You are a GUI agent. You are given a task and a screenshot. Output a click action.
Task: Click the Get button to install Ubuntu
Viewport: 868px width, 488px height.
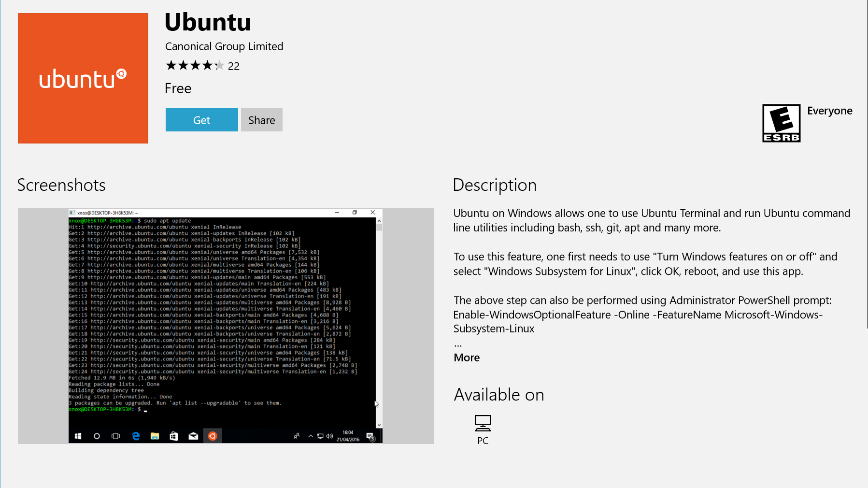(201, 120)
